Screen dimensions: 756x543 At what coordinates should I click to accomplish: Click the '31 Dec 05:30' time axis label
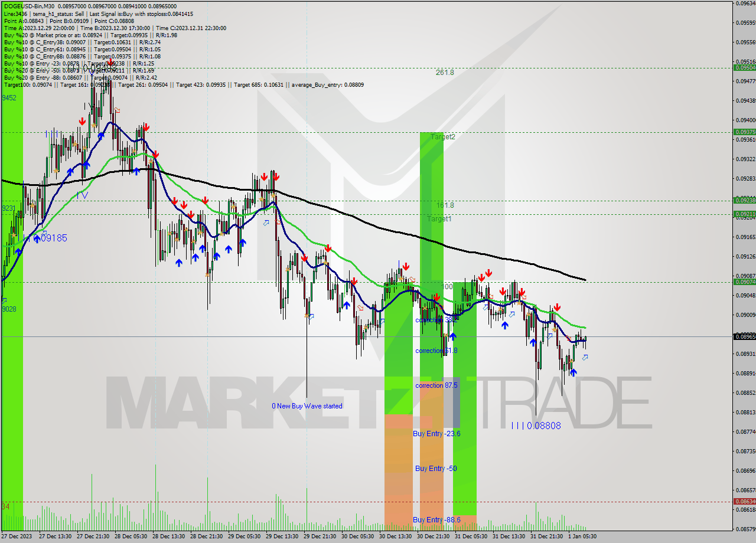pyautogui.click(x=472, y=537)
